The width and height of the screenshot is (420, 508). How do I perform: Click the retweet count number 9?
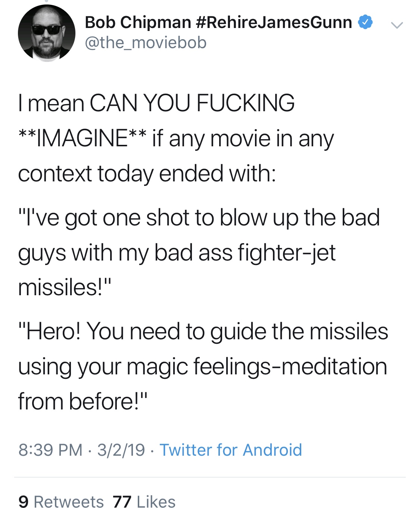tap(24, 501)
